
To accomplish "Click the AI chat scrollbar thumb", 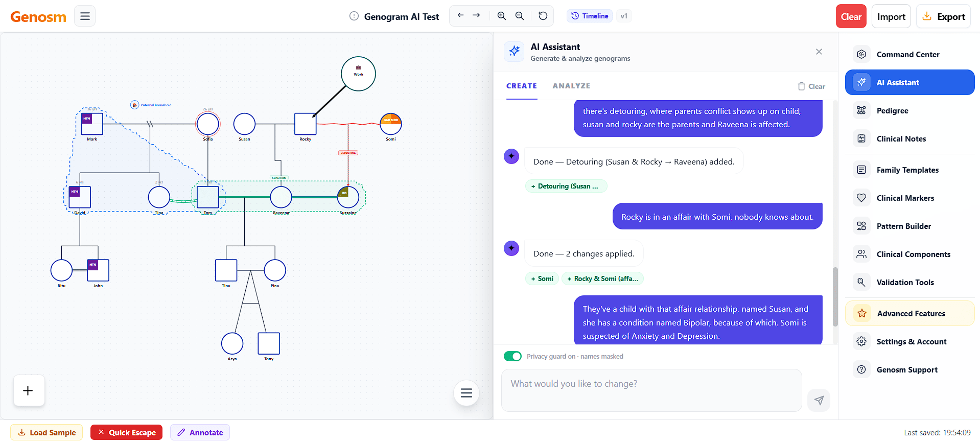I will pyautogui.click(x=835, y=297).
